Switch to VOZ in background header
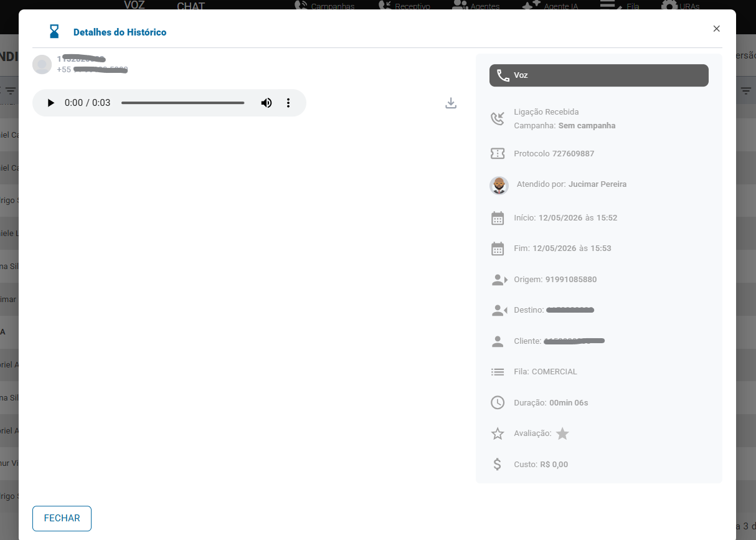The width and height of the screenshot is (756, 540). (x=135, y=4)
